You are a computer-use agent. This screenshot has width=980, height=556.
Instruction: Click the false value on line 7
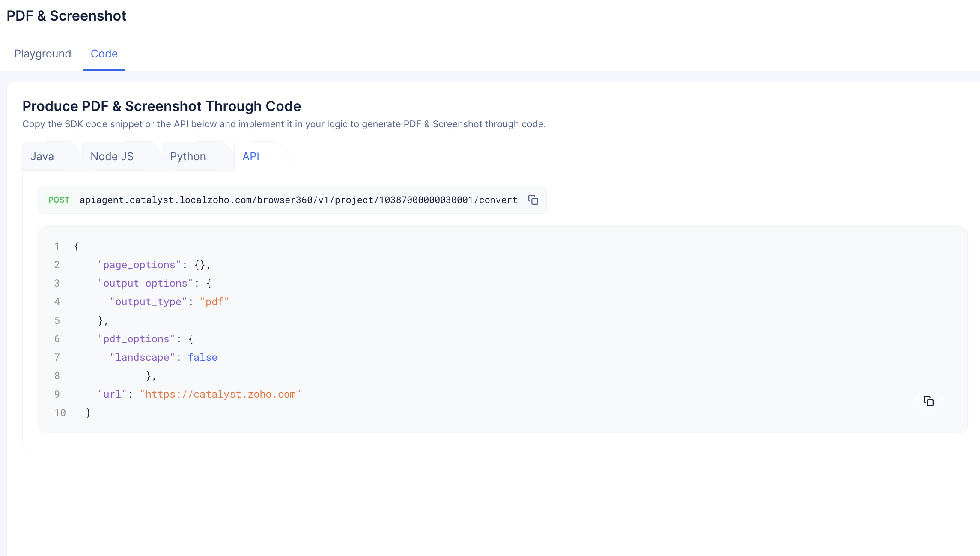coord(203,357)
